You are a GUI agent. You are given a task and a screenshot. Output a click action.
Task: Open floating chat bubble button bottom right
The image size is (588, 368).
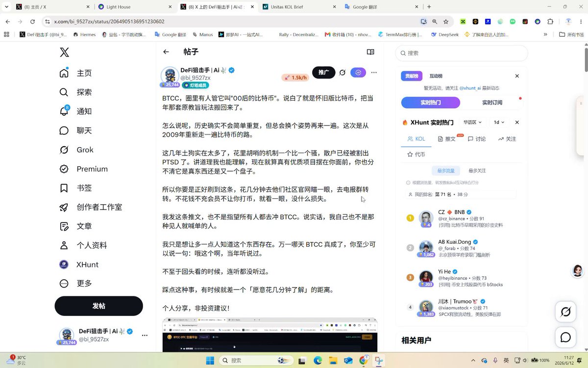coord(565,338)
